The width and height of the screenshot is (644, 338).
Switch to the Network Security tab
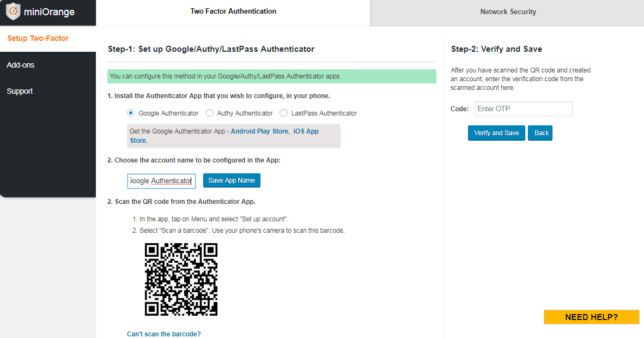[x=508, y=12]
